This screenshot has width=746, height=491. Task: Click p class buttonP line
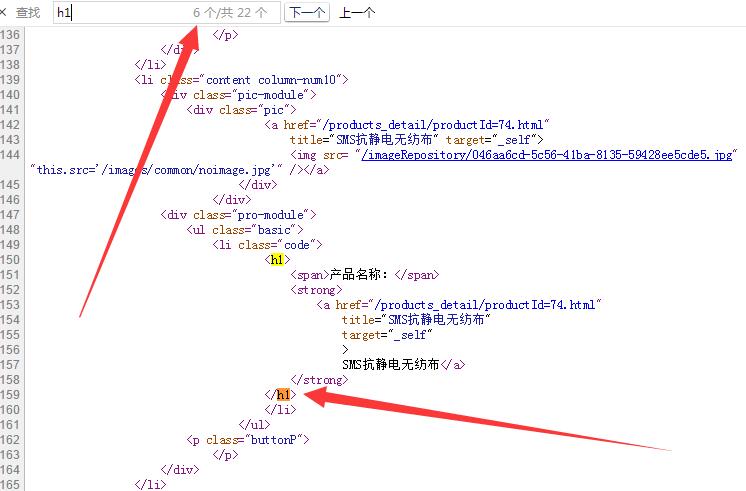coord(248,440)
